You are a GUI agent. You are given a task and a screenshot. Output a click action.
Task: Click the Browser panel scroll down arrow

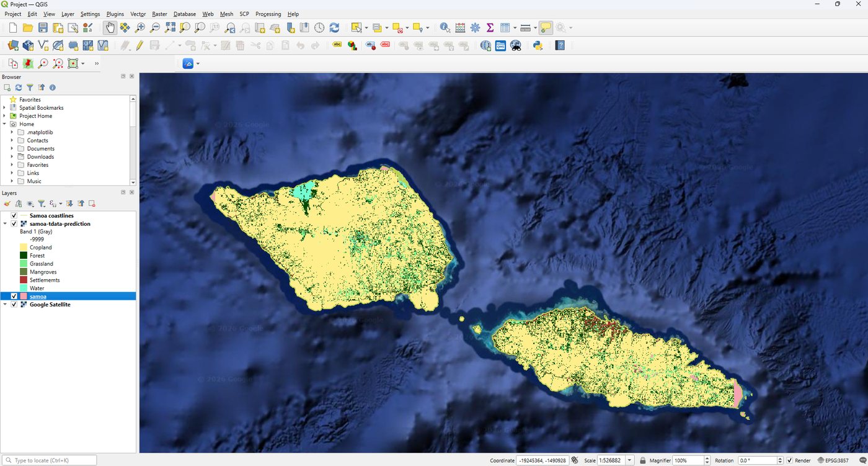coord(133,181)
